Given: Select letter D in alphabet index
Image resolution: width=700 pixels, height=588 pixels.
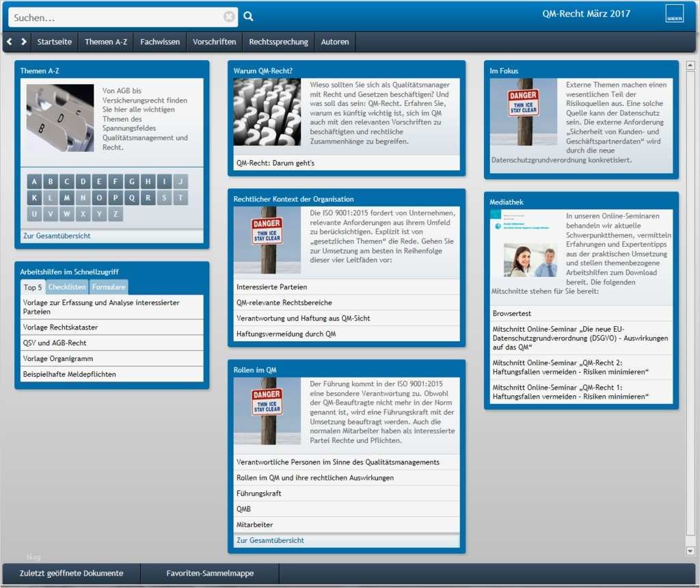Looking at the screenshot, I should coord(83,182).
